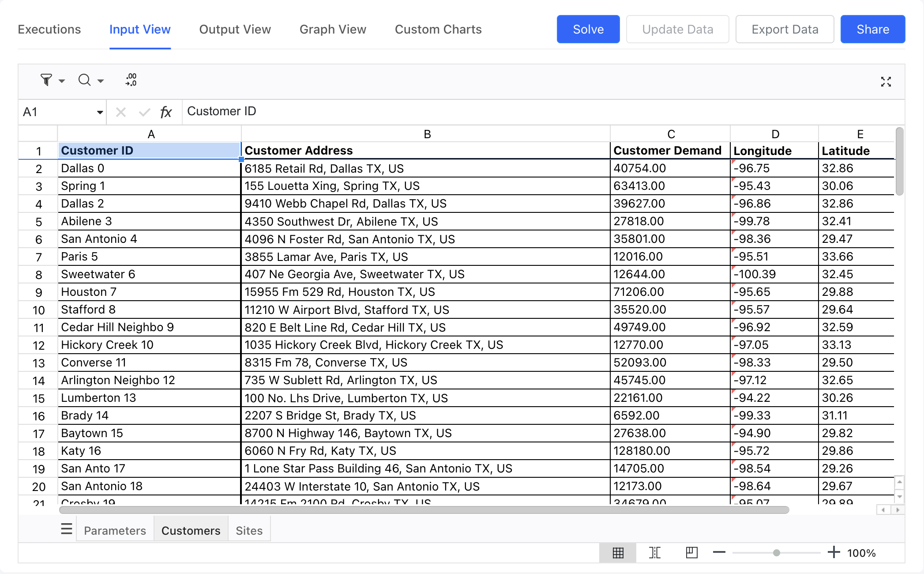This screenshot has width=924, height=574.
Task: Click the search magnifier icon
Action: click(x=84, y=80)
